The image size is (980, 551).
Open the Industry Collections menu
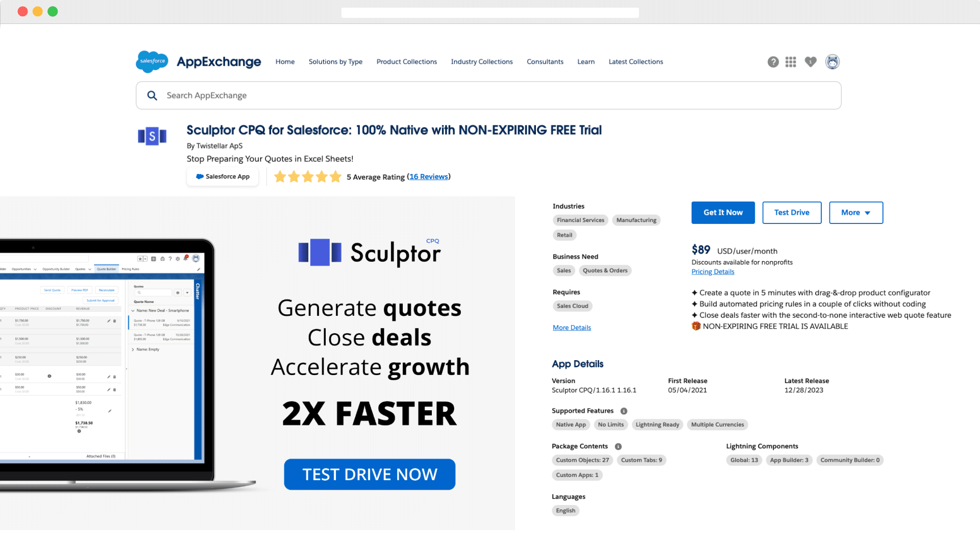pos(481,62)
